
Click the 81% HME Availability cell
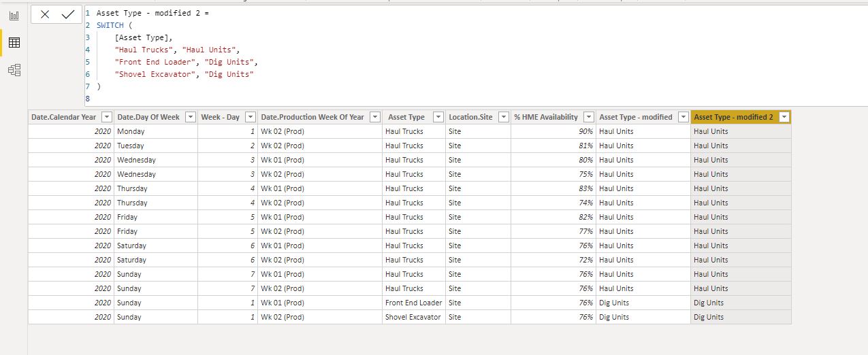553,146
